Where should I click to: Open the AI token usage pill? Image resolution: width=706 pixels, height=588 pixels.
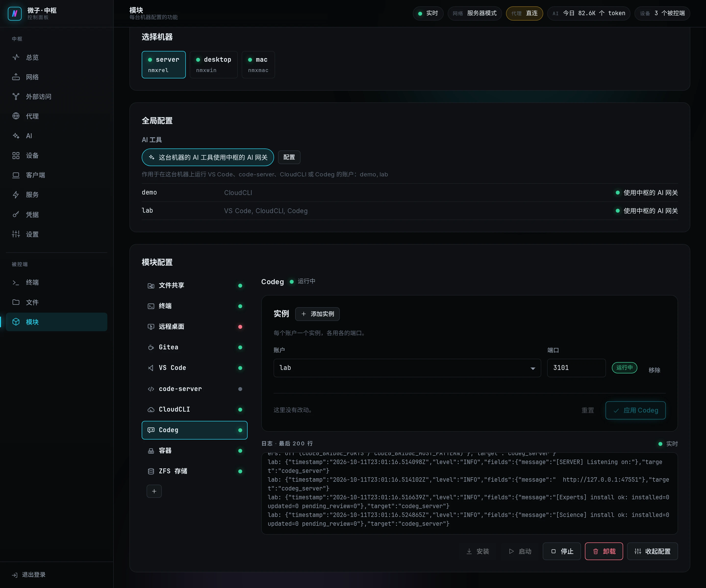pyautogui.click(x=588, y=13)
